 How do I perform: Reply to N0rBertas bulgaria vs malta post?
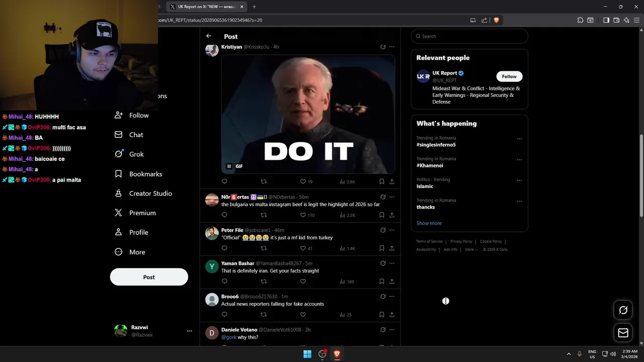tap(224, 215)
